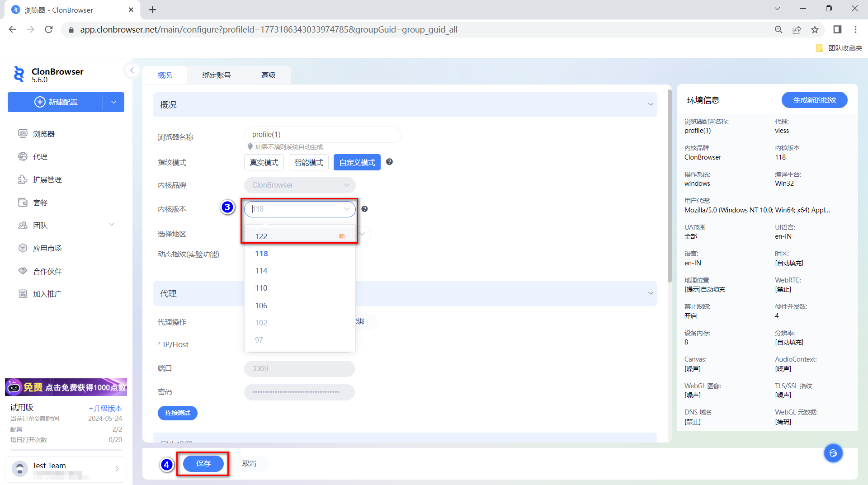Collapse the sidebar with the arrow toggle
868x485 pixels.
coord(132,70)
